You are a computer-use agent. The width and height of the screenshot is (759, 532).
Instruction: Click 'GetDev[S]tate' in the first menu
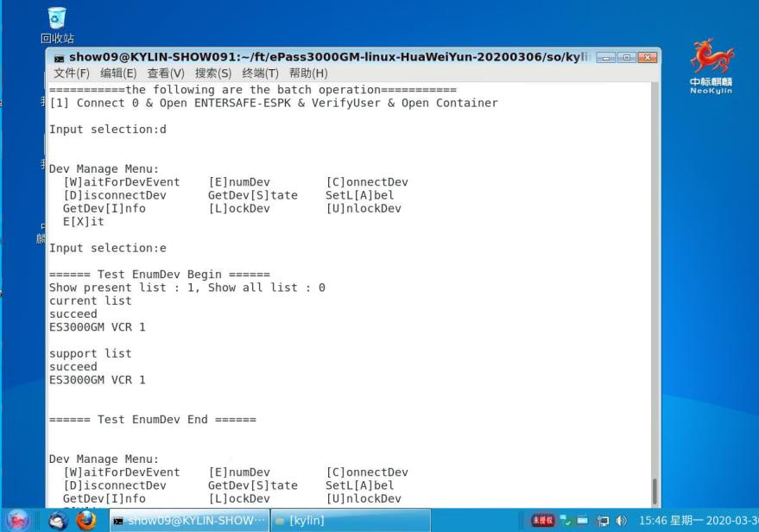(x=253, y=195)
